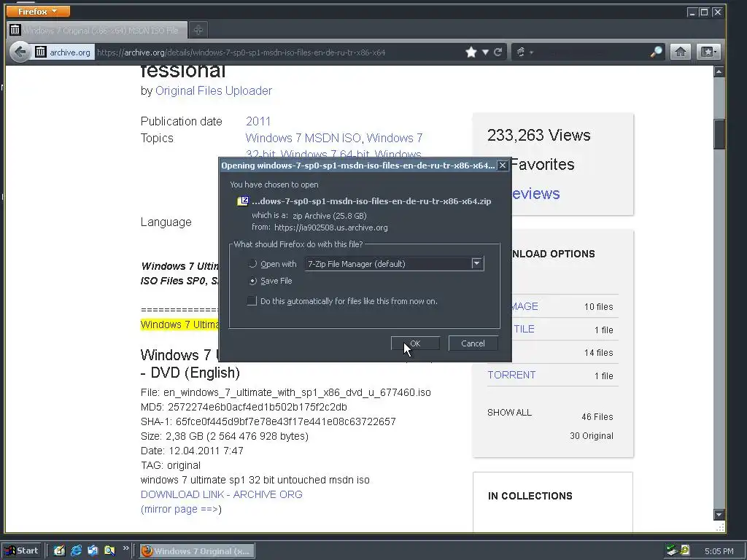Open the TORRENT download option
Screen dimensions: 747x560
(511, 375)
